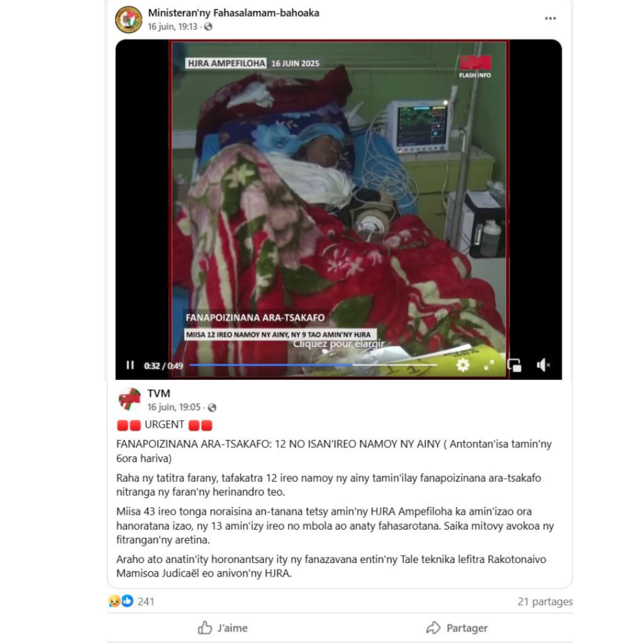Open the 16 juin, 19:05 timestamp

[174, 407]
